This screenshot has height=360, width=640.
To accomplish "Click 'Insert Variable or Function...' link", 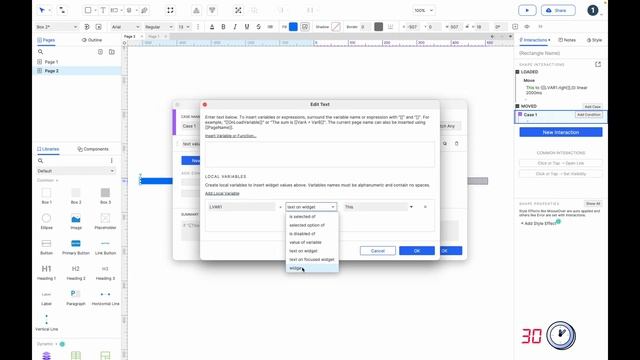I will click(231, 136).
